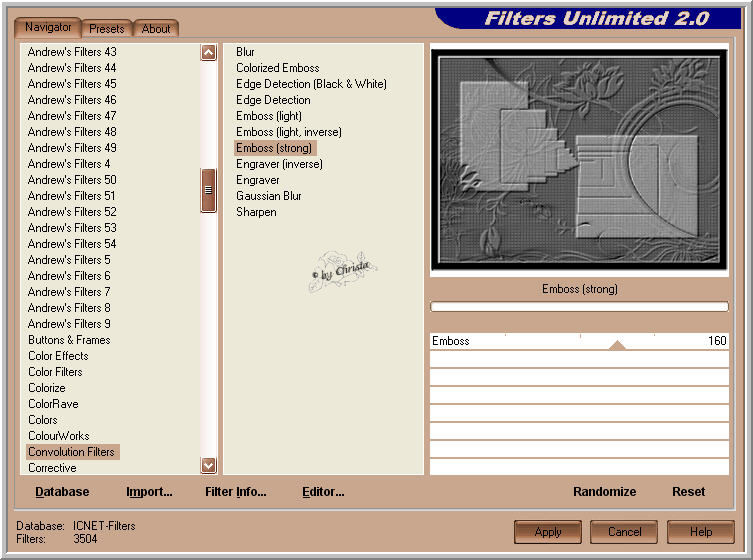
Task: Select Andrew's Filters 47 category
Action: [x=72, y=116]
